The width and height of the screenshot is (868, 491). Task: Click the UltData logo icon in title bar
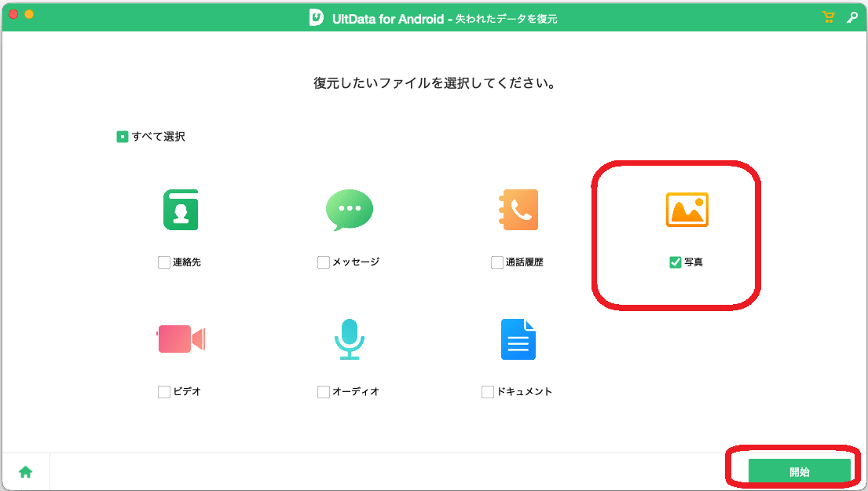coord(316,18)
